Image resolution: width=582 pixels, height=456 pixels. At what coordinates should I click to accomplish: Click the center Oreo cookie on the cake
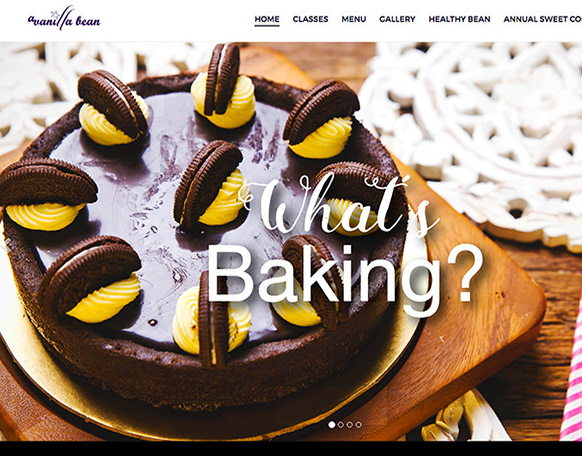click(x=208, y=185)
